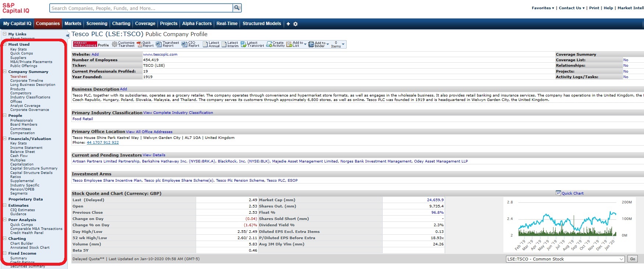Open the navigation settings gear icon
Viewport: 644px width, 269px height.
(296, 24)
